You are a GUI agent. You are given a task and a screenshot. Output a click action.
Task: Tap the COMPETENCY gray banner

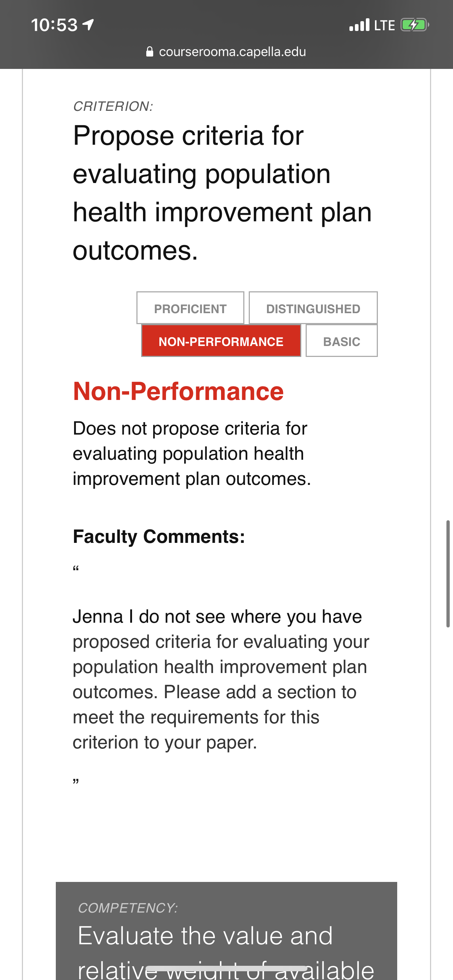(x=226, y=931)
